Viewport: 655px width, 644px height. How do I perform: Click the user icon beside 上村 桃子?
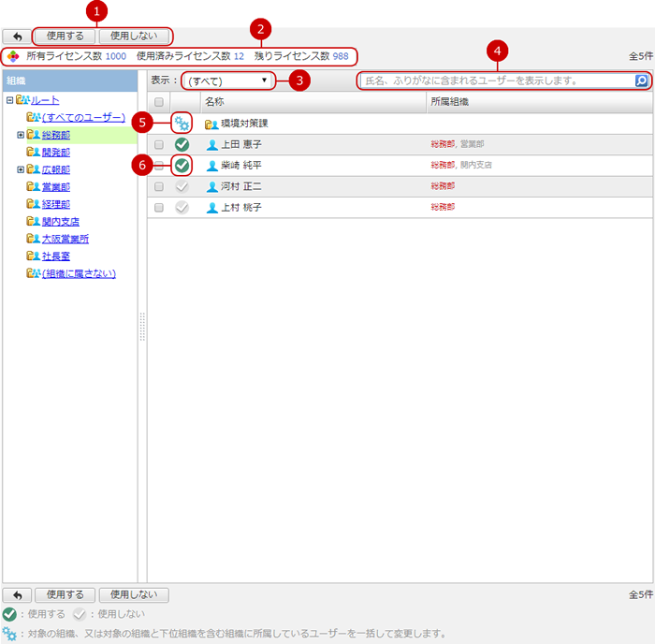[x=212, y=208]
